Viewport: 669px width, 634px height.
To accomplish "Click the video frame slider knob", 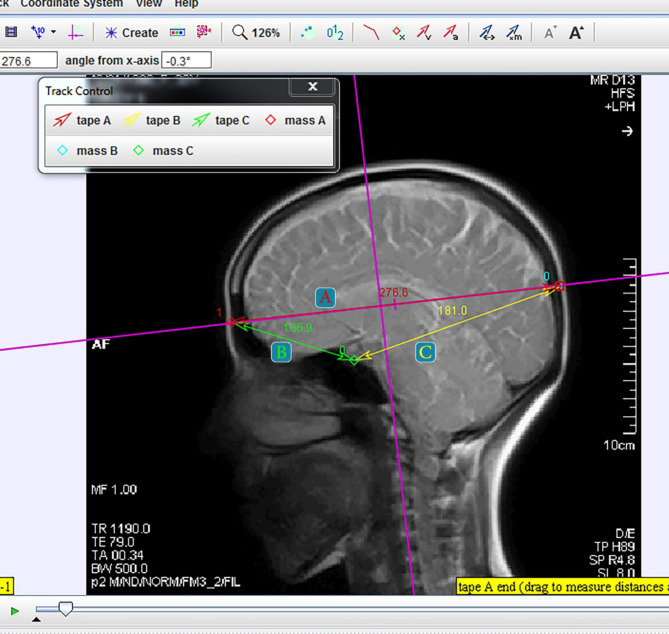I will tap(65, 609).
